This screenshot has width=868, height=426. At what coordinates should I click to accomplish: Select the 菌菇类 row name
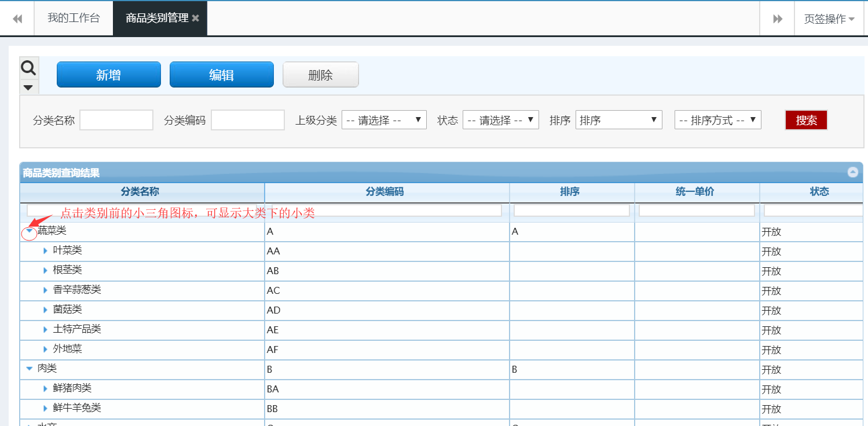click(67, 310)
